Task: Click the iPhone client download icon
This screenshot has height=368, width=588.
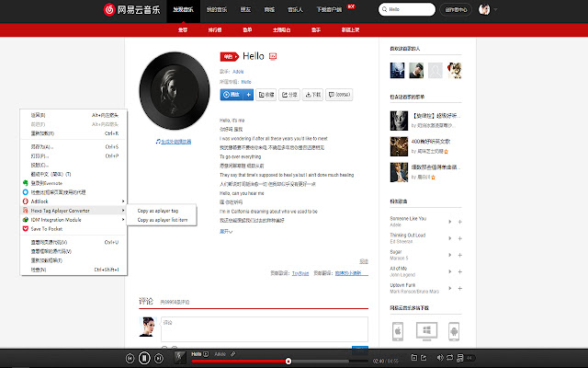Action: [398, 331]
